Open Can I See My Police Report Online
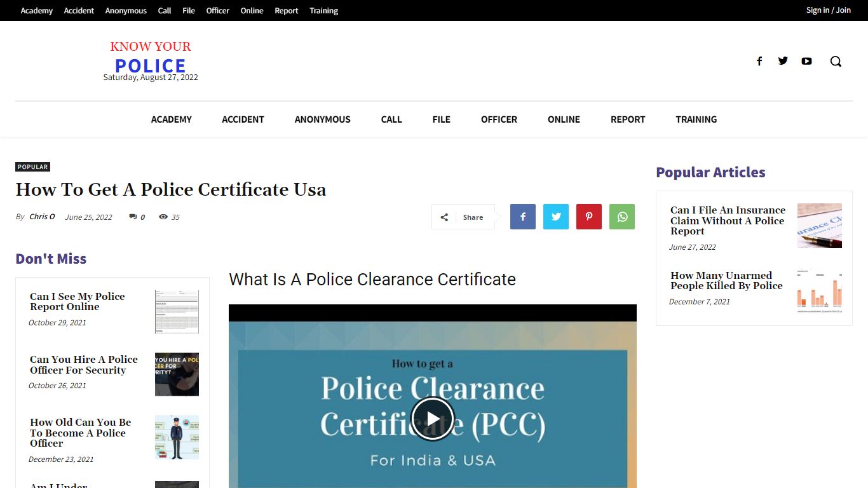This screenshot has height=488, width=868. [78, 302]
